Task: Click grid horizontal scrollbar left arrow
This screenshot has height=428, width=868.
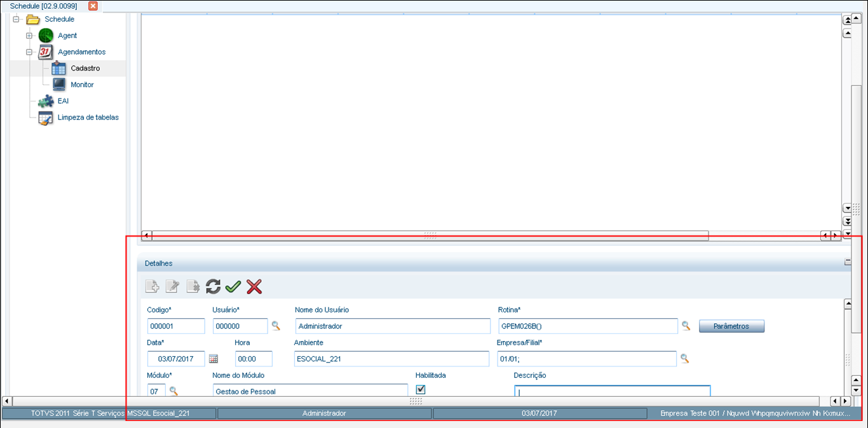Action: point(146,236)
